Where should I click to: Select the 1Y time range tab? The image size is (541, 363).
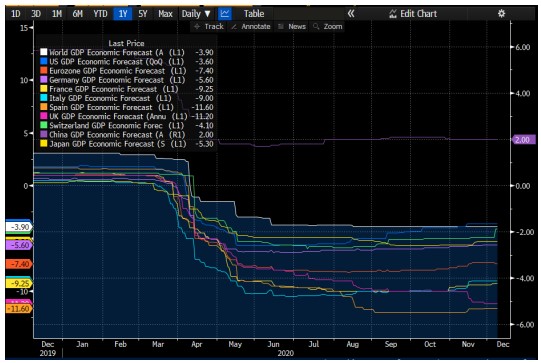(x=123, y=14)
